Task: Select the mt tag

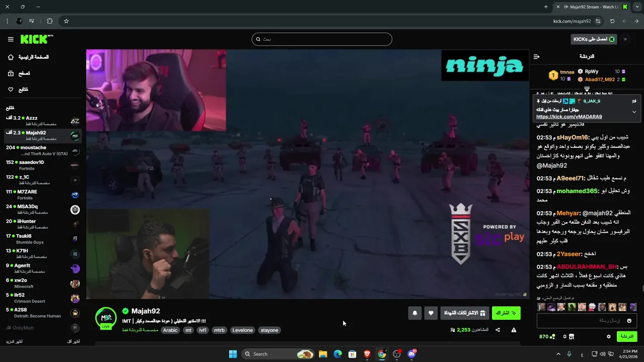Action: [188, 330]
